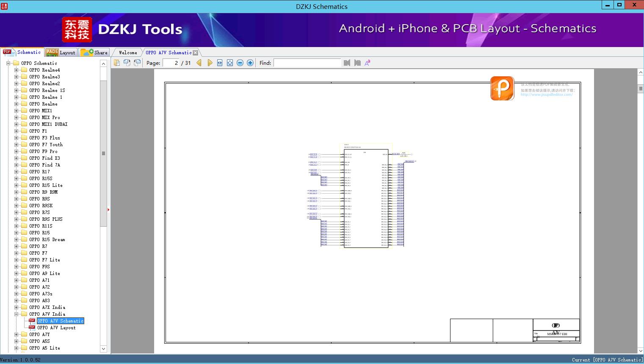Screen dimensions: 644x364
Task: Click the OPPO Realme folder icon
Action: pyautogui.click(x=24, y=104)
